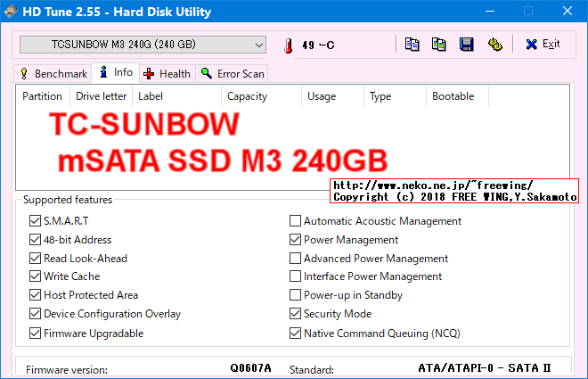The width and height of the screenshot is (588, 379).
Task: Save screenshot with the floppy disk icon
Action: click(x=467, y=45)
